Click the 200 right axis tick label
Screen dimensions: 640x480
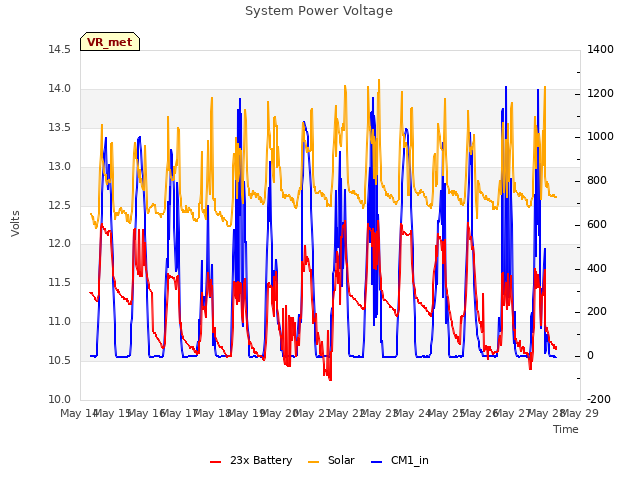coord(597,311)
